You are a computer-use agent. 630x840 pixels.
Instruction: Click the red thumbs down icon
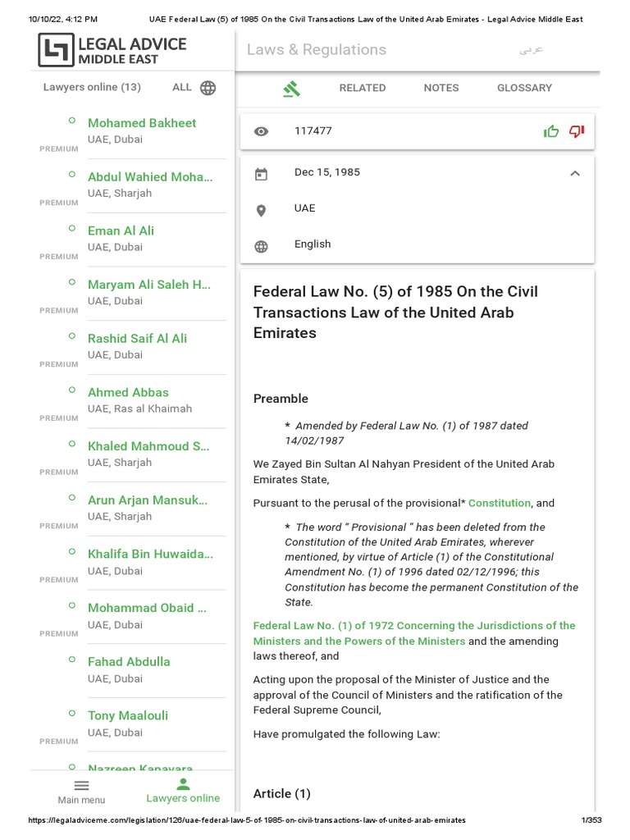(577, 131)
